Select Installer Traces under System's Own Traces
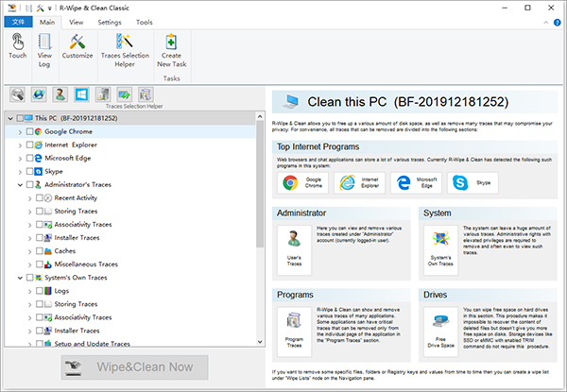 point(77,331)
